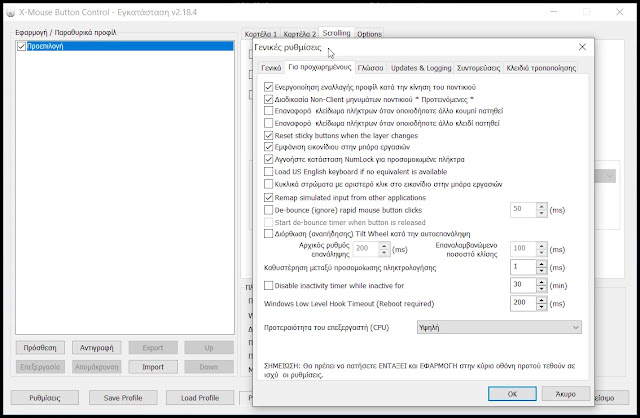This screenshot has height=418, width=640.
Task: Click the Load Profile button
Action: coord(200,398)
